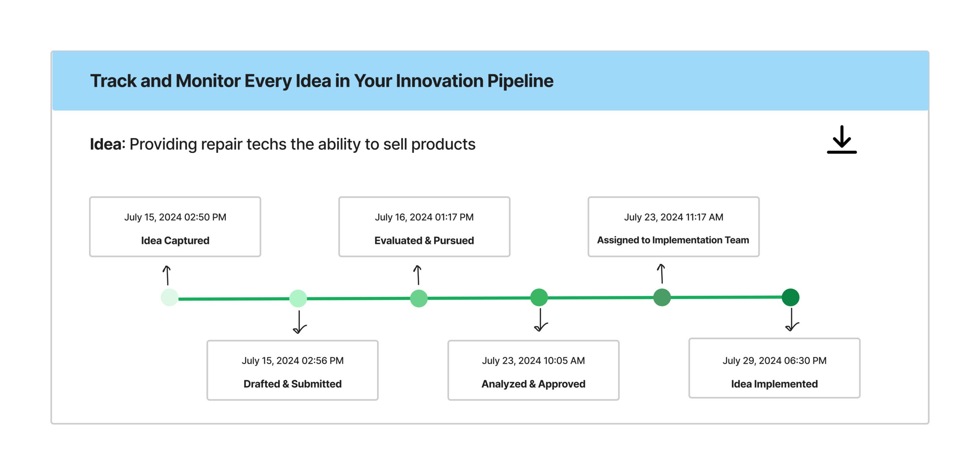
Task: Click the up arrow below Evaluated & Pursued
Action: pyautogui.click(x=418, y=275)
